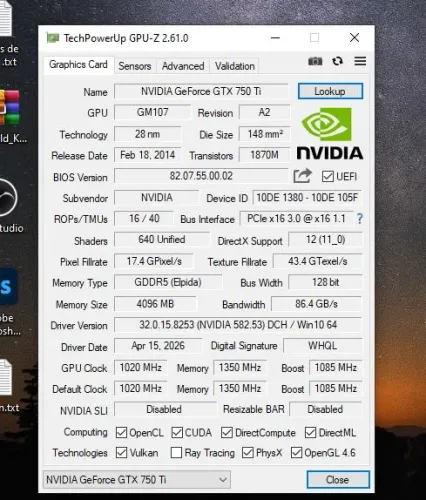Image resolution: width=426 pixels, height=500 pixels.
Task: Toggle the UEFI checkbox
Action: 327,176
